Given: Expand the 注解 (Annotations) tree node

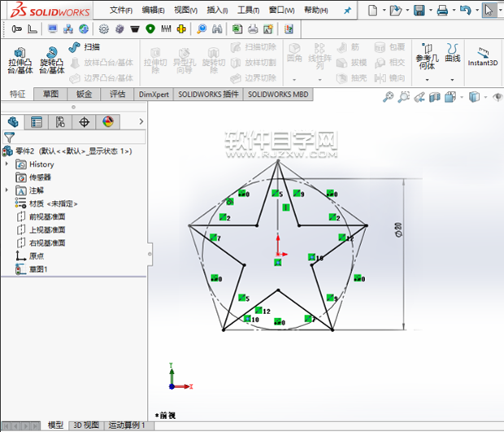Looking at the screenshot, I should point(7,190).
